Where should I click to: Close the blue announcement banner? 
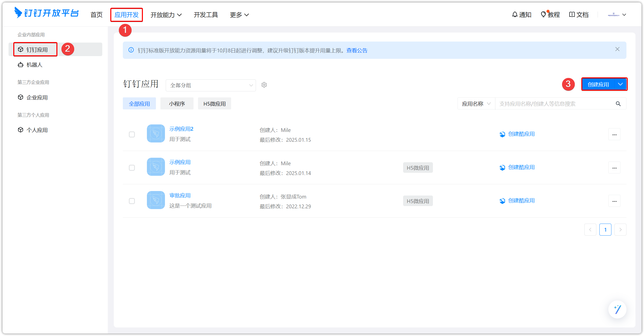tap(617, 49)
